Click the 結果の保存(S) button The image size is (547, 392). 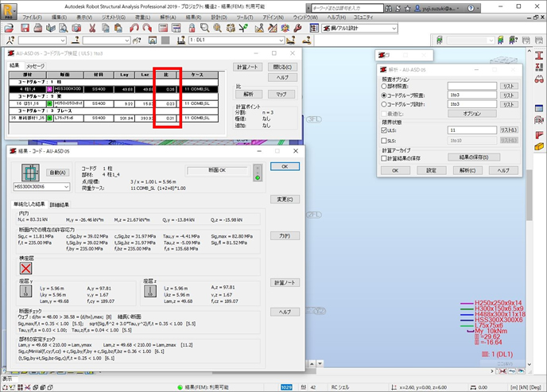pos(474,157)
